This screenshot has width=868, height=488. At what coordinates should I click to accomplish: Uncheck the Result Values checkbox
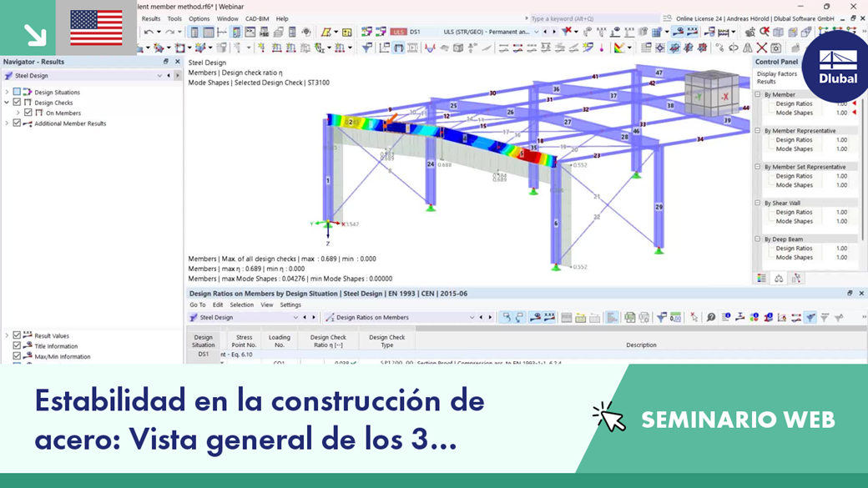pos(17,335)
